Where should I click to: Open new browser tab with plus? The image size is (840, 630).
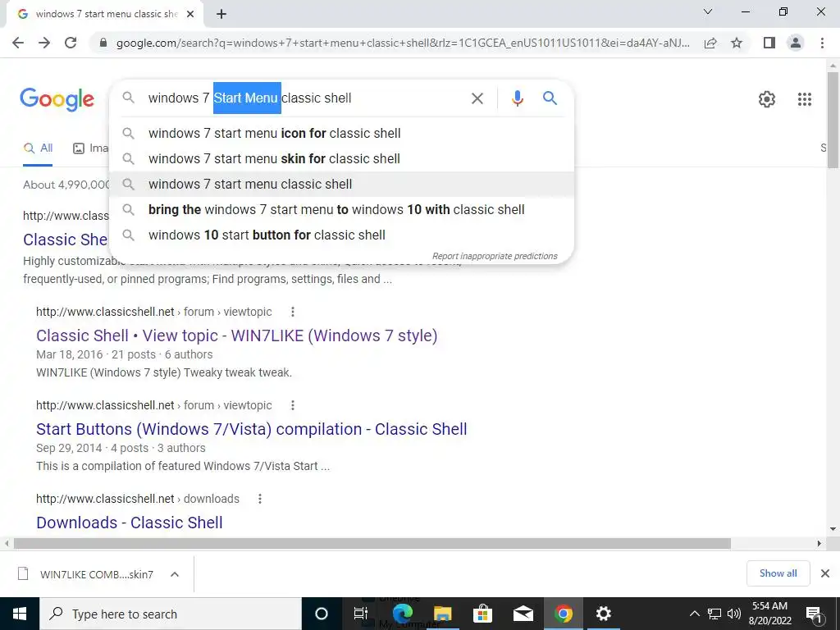[x=221, y=15]
